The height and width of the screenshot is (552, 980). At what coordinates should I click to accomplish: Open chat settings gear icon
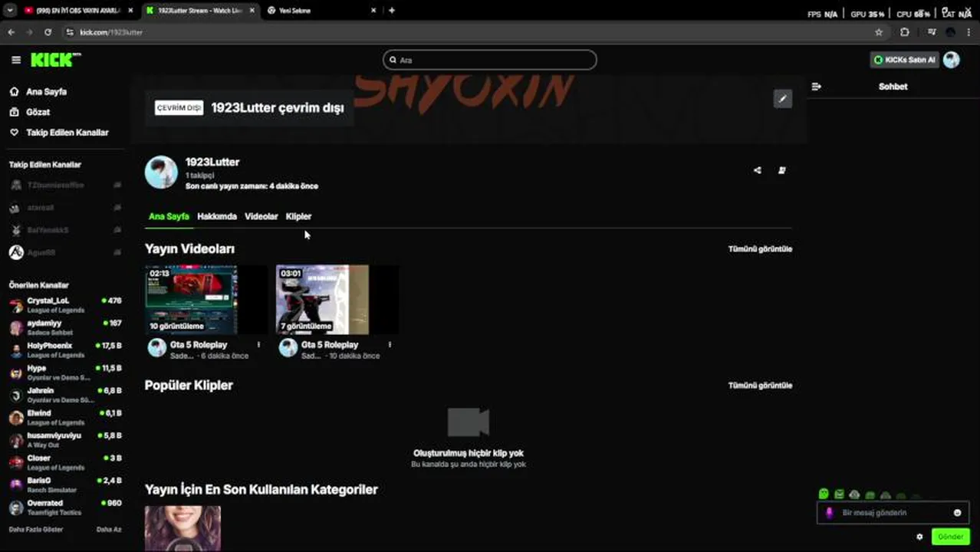pos(919,537)
